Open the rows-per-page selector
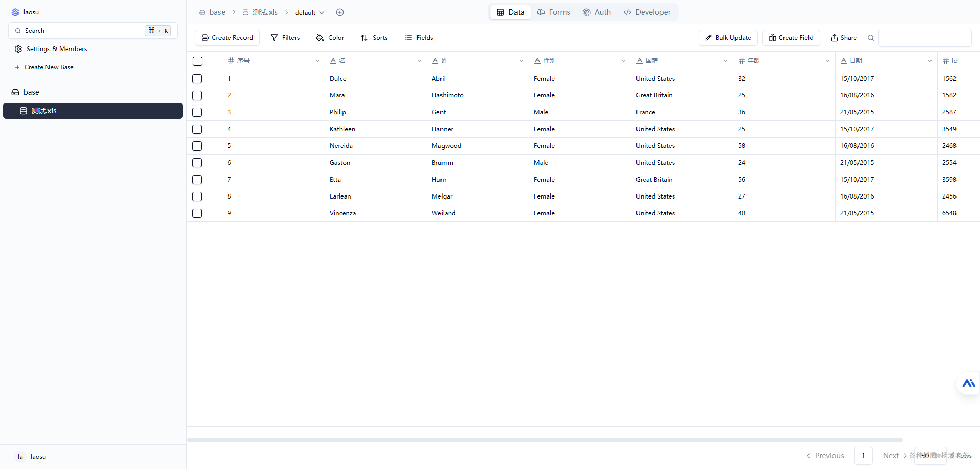Viewport: 980px width, 469px height. [x=930, y=456]
